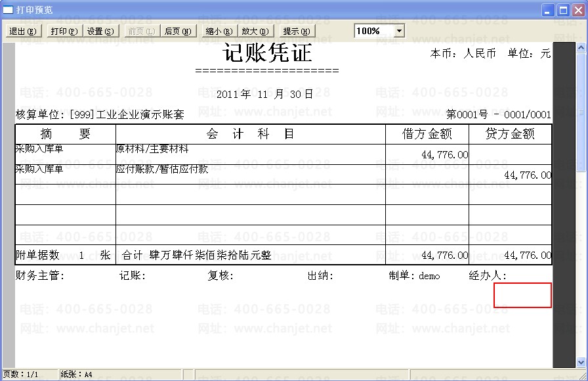Click the date 2011年11月30日

point(264,94)
